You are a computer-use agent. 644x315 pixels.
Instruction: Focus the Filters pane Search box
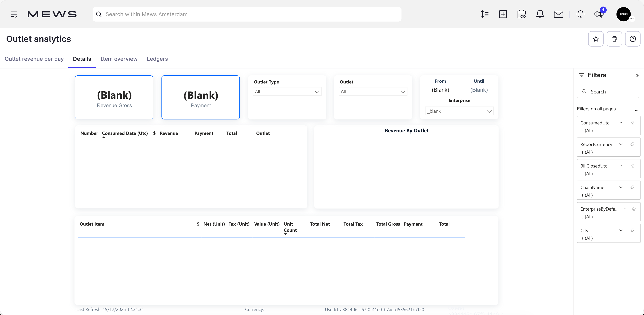click(608, 92)
